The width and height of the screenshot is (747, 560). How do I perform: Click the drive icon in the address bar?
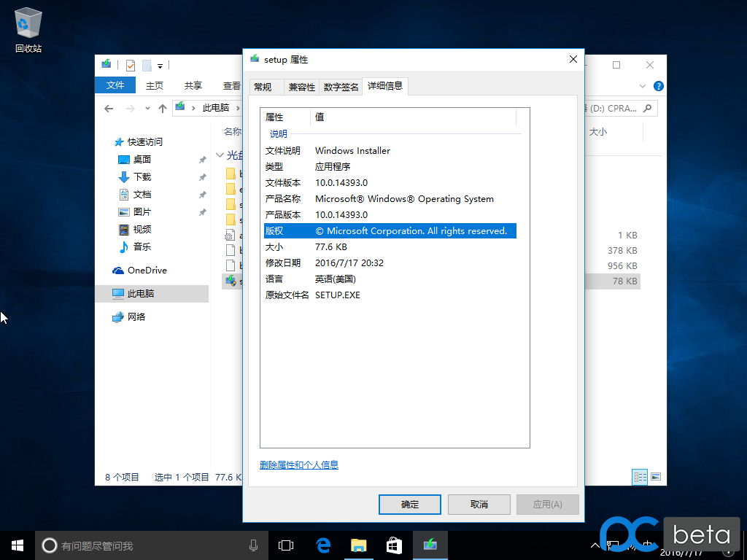180,107
